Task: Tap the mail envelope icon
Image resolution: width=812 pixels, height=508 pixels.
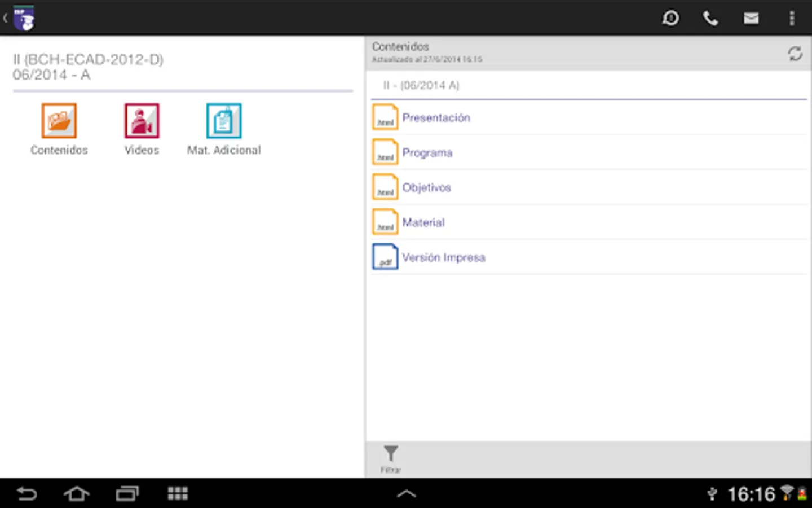Action: pos(751,19)
